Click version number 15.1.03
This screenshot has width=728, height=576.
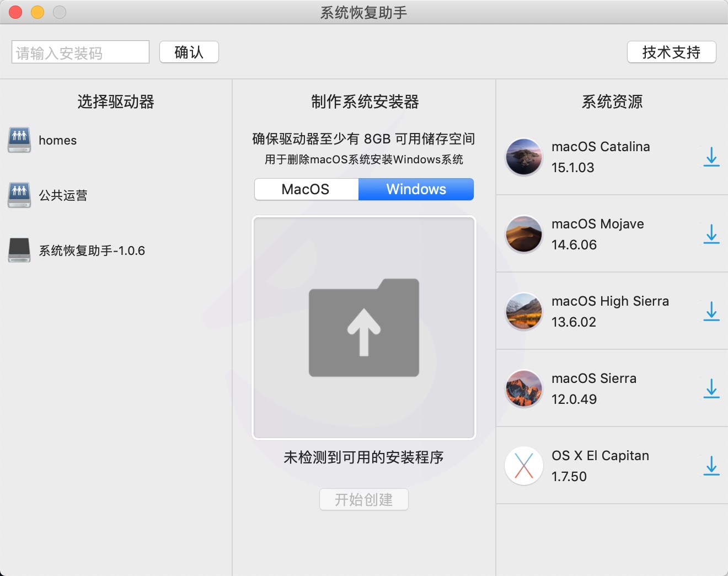click(x=573, y=168)
